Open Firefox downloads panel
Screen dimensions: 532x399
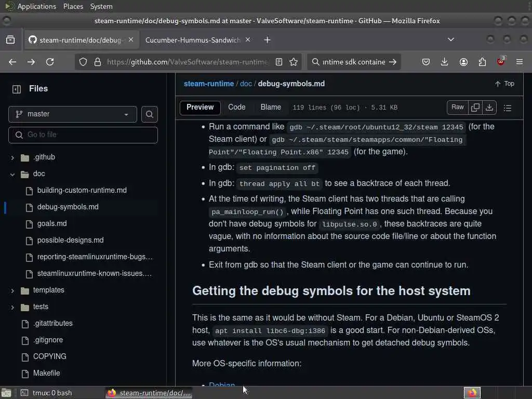coord(445,62)
